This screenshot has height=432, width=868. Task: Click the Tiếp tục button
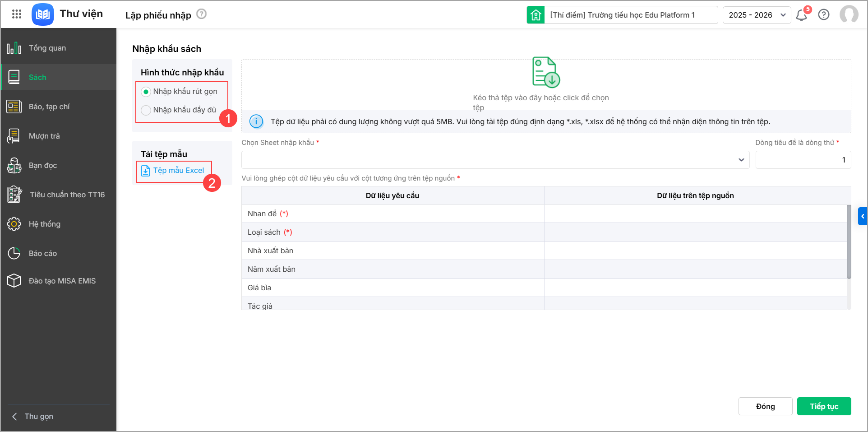(824, 406)
